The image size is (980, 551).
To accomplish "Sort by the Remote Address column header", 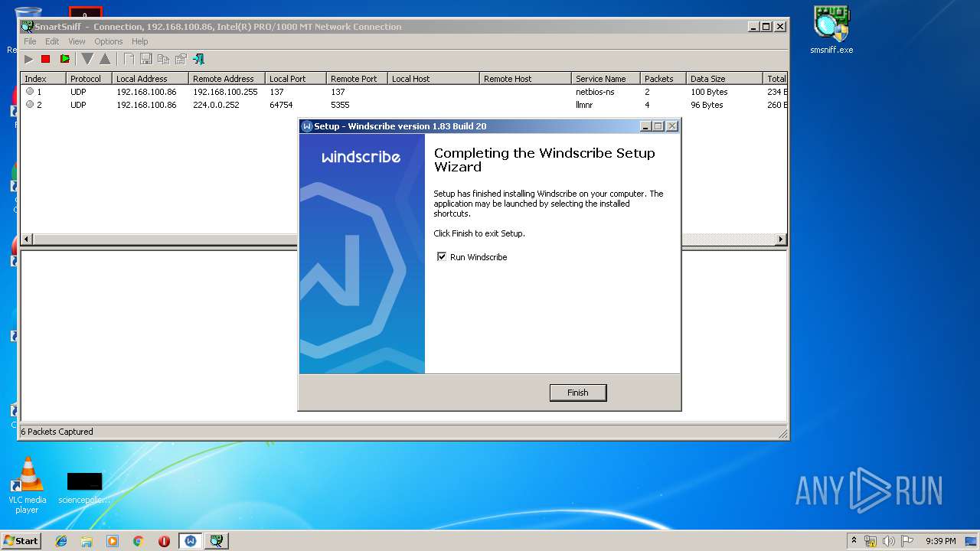I will [227, 79].
